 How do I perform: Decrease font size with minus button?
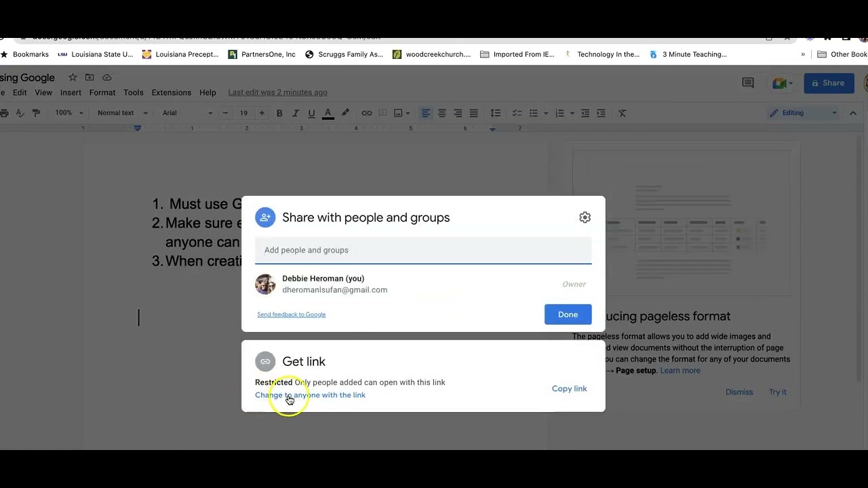coord(226,113)
